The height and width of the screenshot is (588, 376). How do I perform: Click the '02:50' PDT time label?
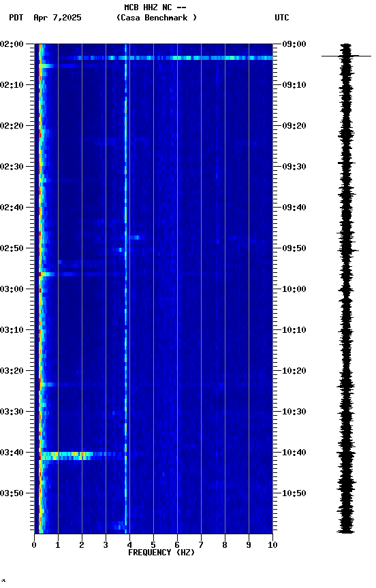tap(12, 248)
